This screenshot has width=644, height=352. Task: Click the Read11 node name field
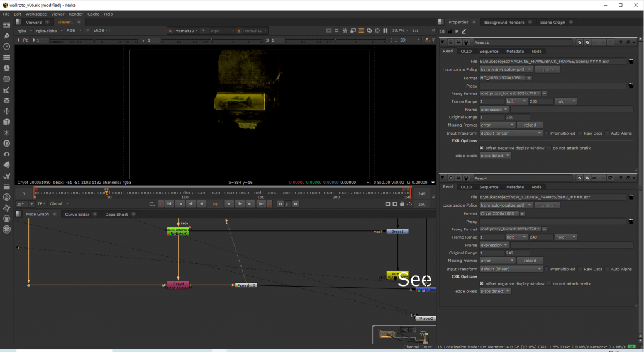[523, 42]
